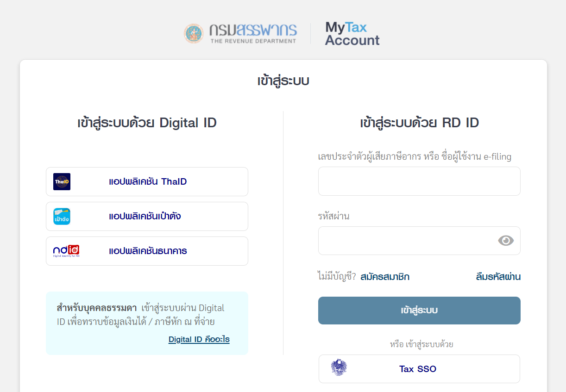Follow the ลืมรหัสผ่าน forgot password link
This screenshot has width=566, height=392.
[x=498, y=277]
